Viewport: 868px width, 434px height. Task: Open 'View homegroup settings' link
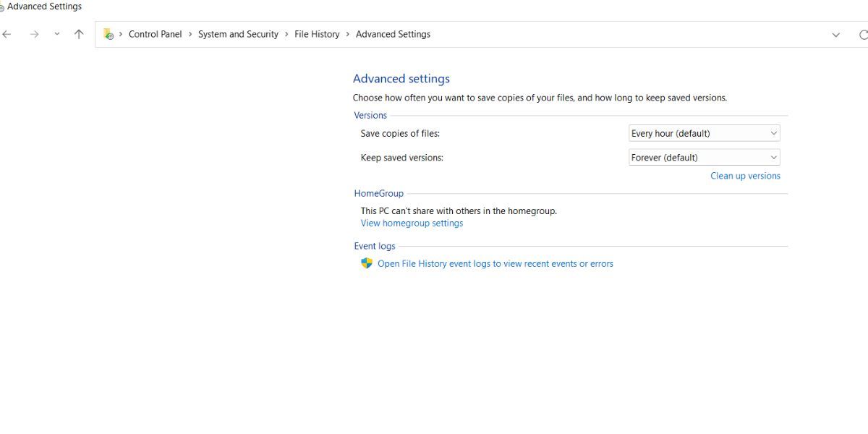coord(412,223)
